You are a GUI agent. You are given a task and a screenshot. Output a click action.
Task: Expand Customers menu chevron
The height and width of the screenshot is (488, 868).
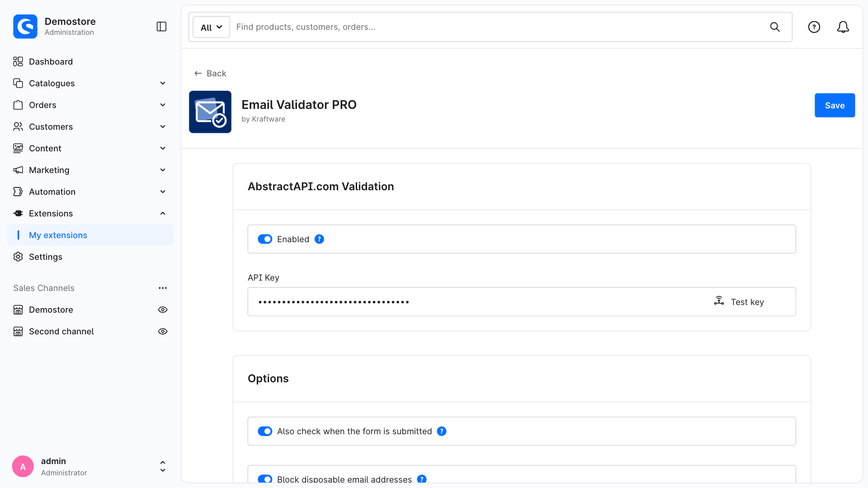(x=163, y=127)
